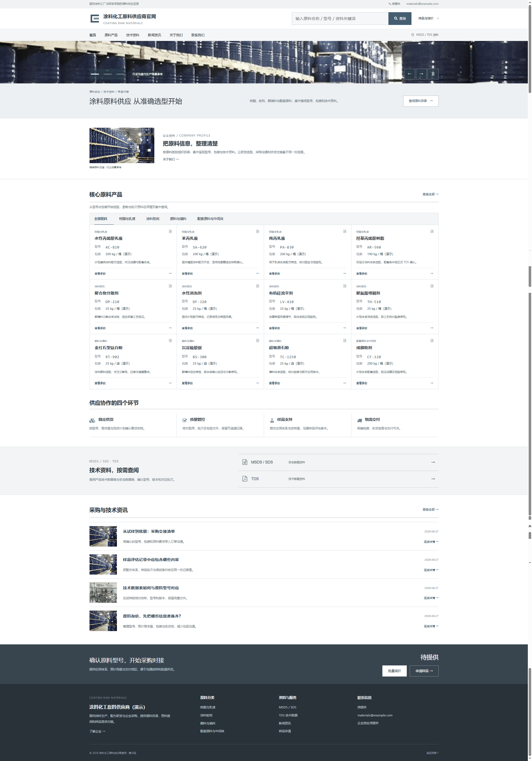Click document icon on 成膜助剂 card
Screen dimensions: 532x761
(x=432, y=341)
